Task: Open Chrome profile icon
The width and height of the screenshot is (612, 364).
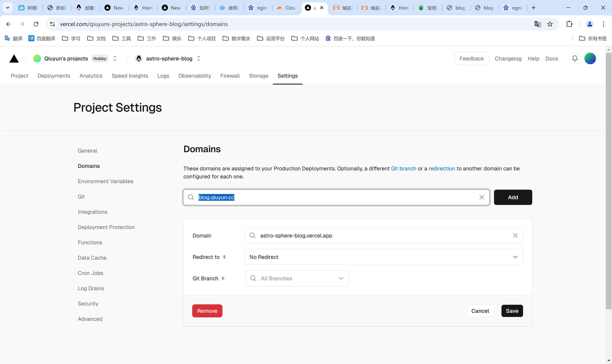Action: tap(590, 24)
